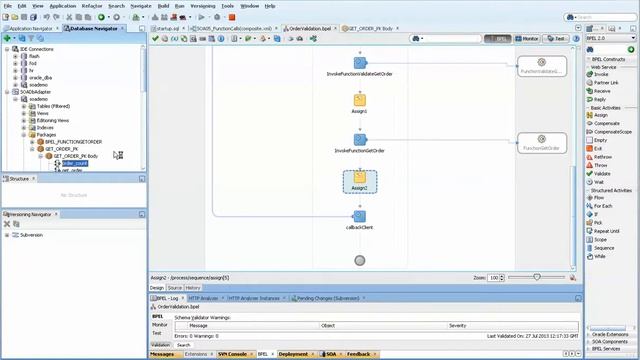Expand the BPEL_FUNCTIONGETORDER package

pos(32,142)
